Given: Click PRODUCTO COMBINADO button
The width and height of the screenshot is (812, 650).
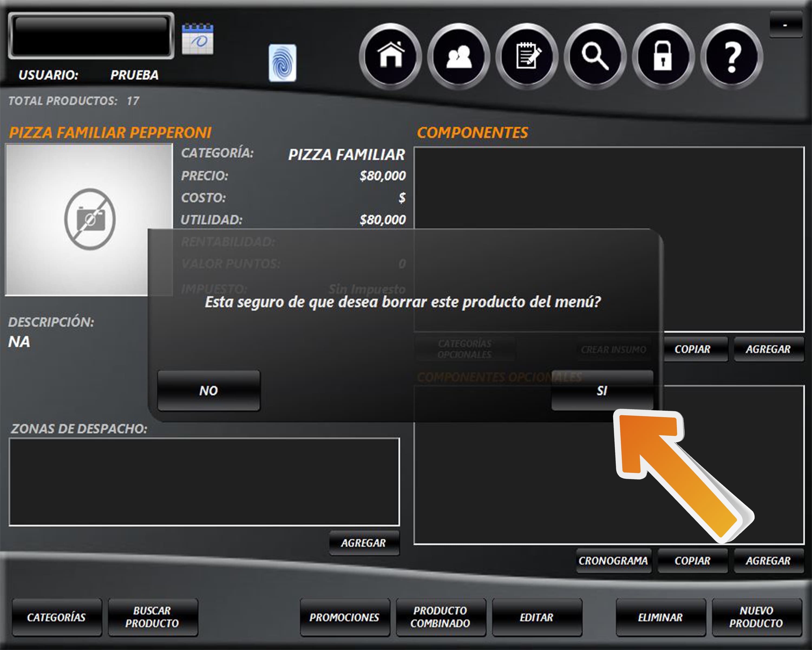Looking at the screenshot, I should pyautogui.click(x=441, y=617).
